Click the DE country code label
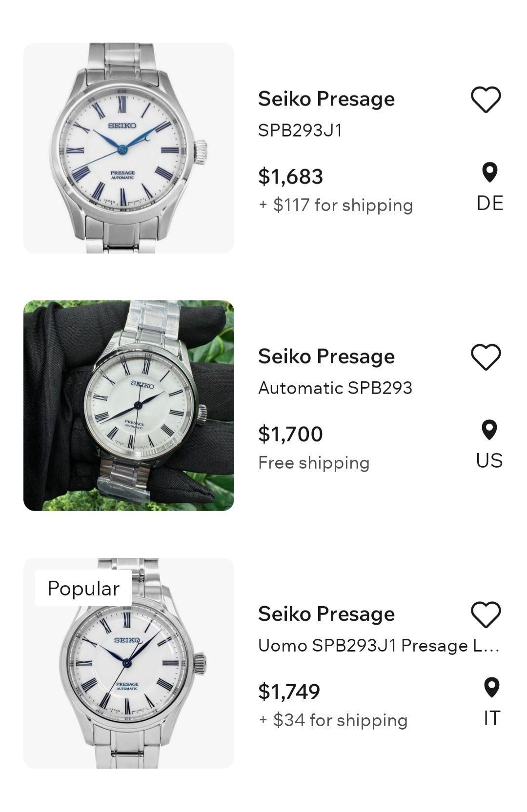This screenshot has height=812, width=527. pos(489,203)
